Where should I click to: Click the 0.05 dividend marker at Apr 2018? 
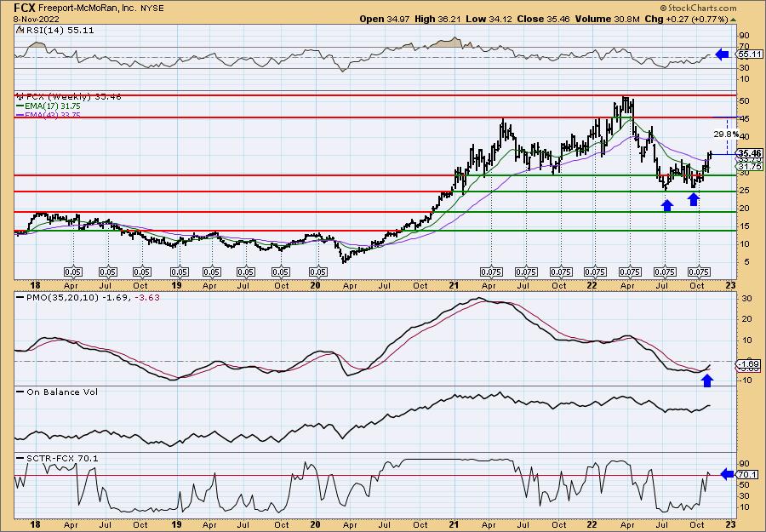point(73,272)
